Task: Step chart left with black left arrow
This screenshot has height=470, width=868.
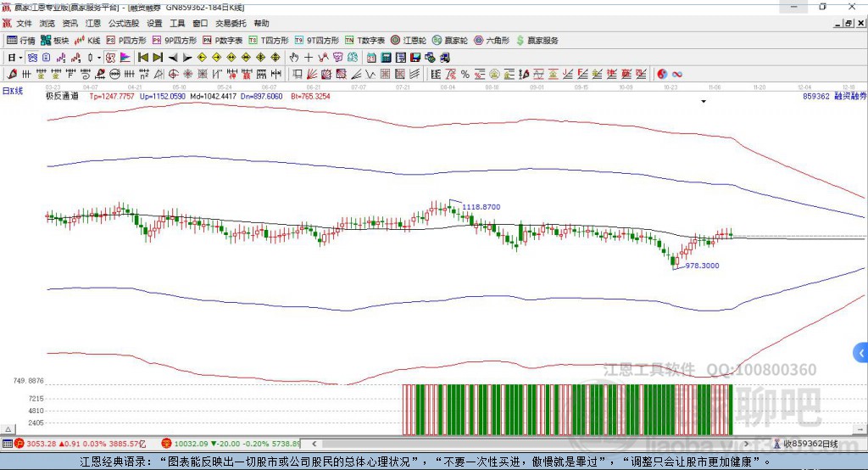Action: (x=173, y=58)
